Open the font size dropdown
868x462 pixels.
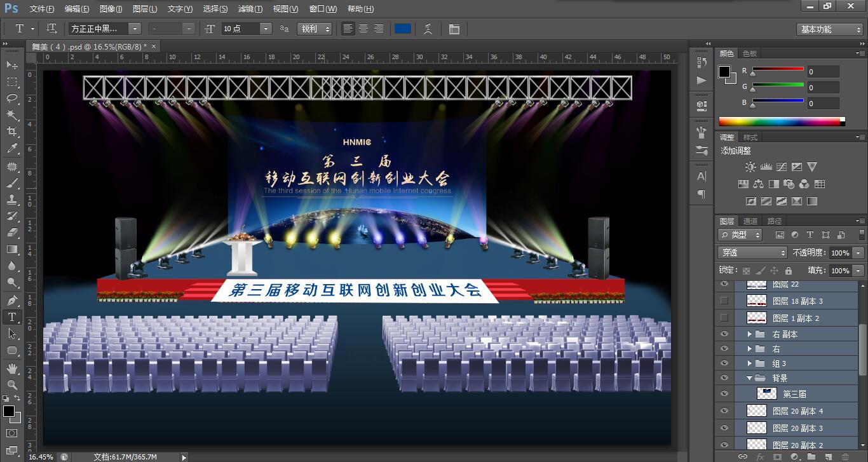pos(266,29)
